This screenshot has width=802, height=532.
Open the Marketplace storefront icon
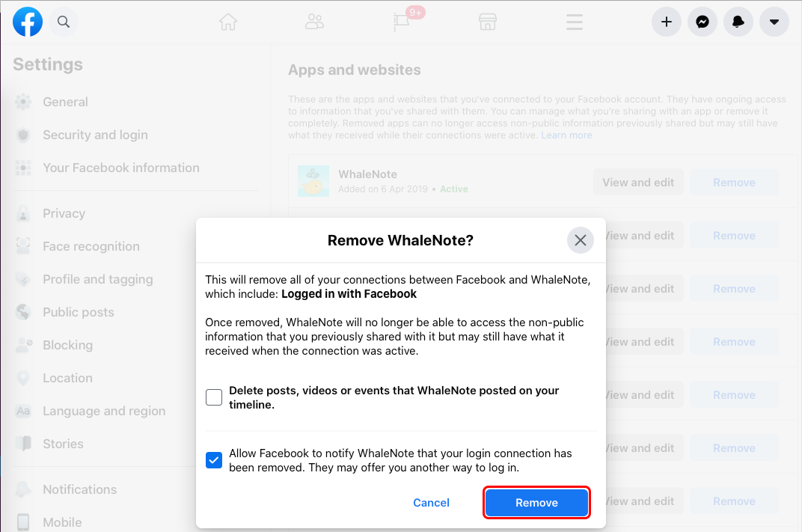pos(488,22)
